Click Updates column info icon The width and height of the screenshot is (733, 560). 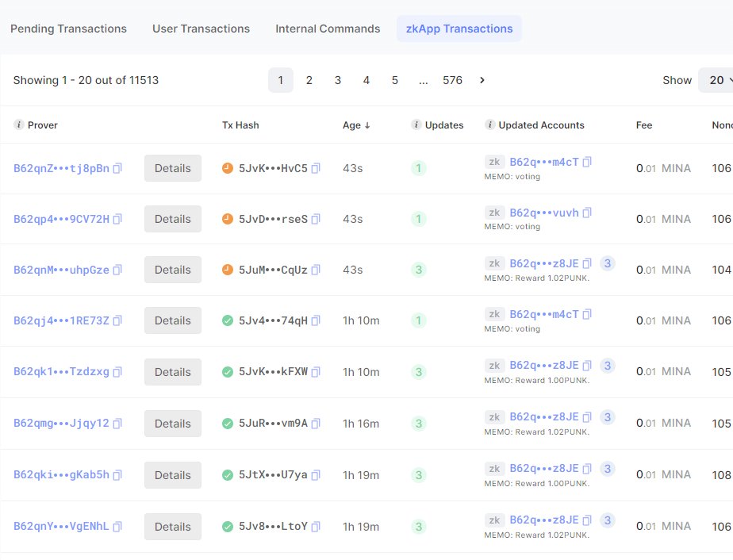(x=416, y=125)
